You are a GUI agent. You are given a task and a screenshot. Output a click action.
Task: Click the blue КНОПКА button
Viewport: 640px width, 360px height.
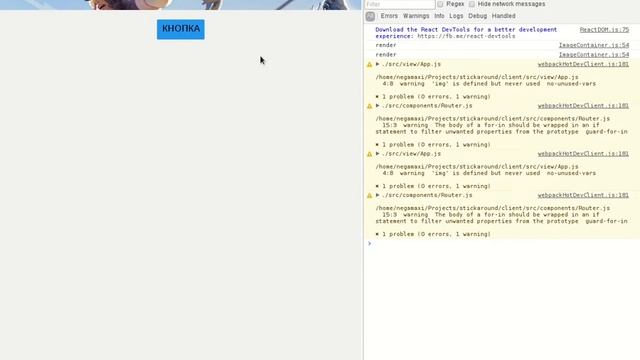(x=180, y=29)
